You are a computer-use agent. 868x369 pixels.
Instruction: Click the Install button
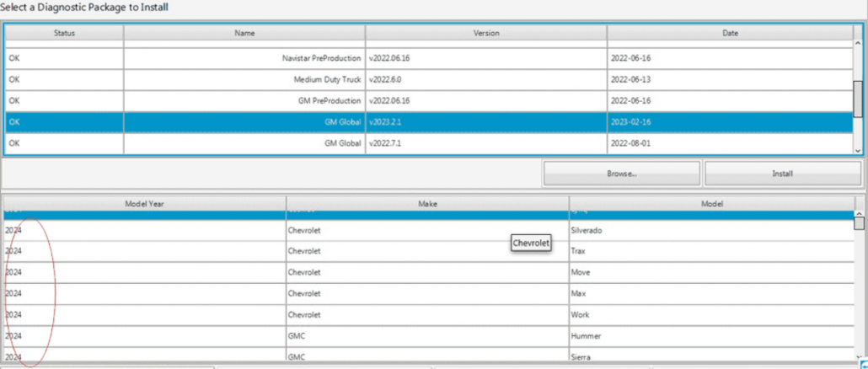(782, 174)
